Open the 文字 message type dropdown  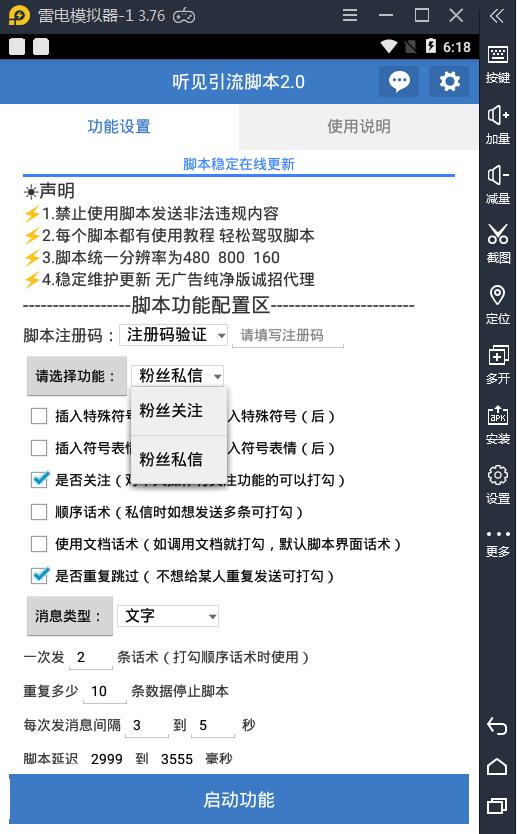click(x=168, y=616)
